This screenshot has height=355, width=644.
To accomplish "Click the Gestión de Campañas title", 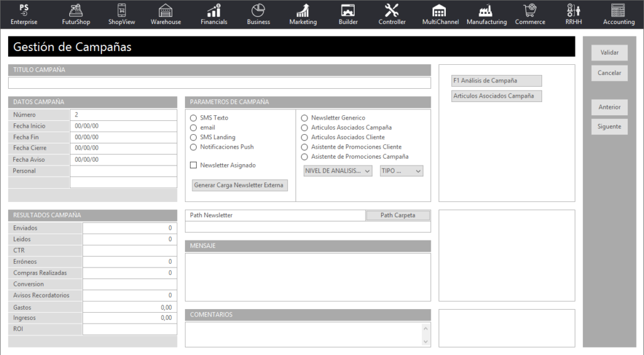I will pos(72,47).
